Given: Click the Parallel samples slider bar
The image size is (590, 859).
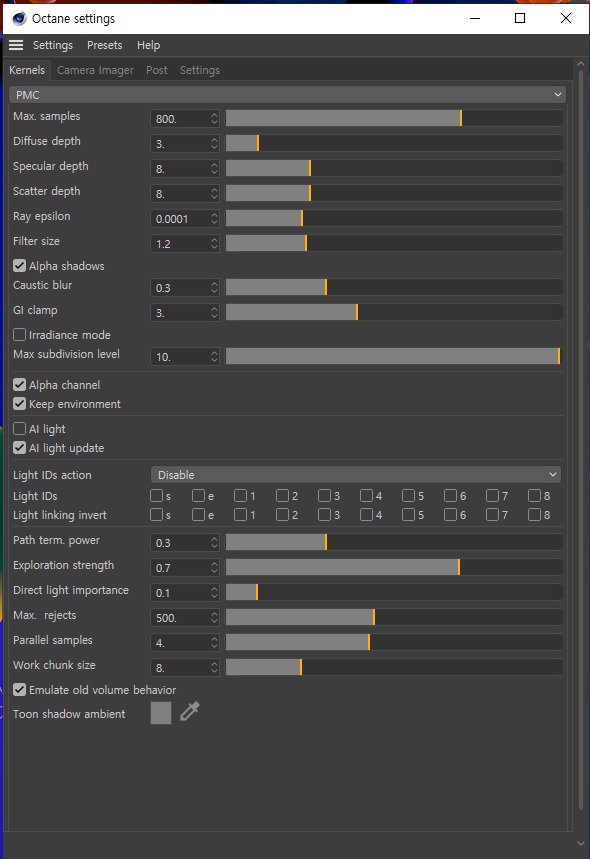Looking at the screenshot, I should pos(394,642).
